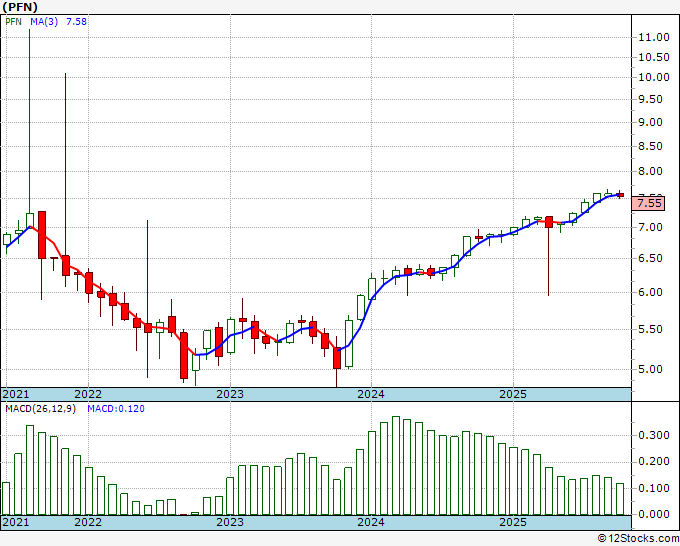
Task: Click the large red candle bottoming below 5.00
Action: click(x=184, y=356)
